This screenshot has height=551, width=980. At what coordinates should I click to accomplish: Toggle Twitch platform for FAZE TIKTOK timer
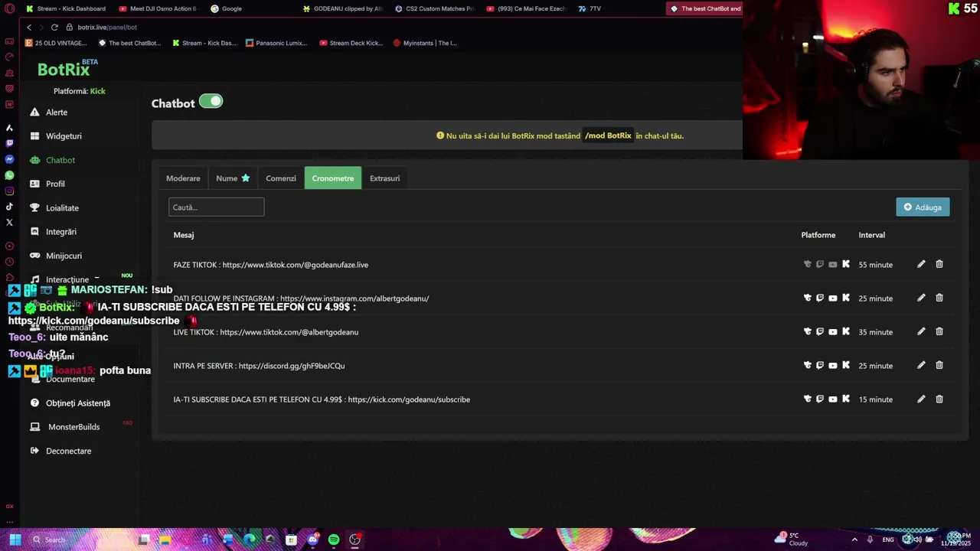820,264
